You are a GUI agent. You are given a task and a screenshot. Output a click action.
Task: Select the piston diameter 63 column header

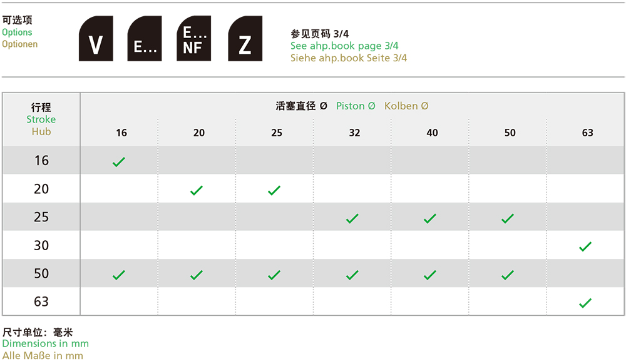pos(588,133)
